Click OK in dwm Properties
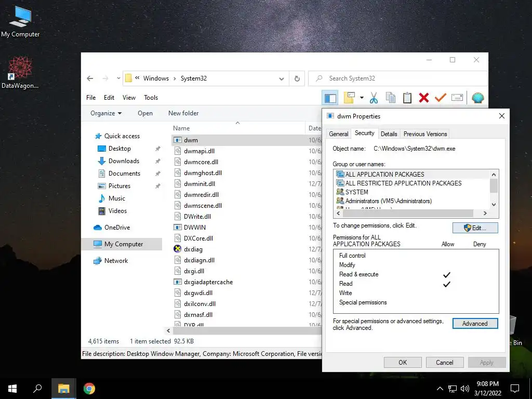The width and height of the screenshot is (532, 399). click(x=403, y=363)
